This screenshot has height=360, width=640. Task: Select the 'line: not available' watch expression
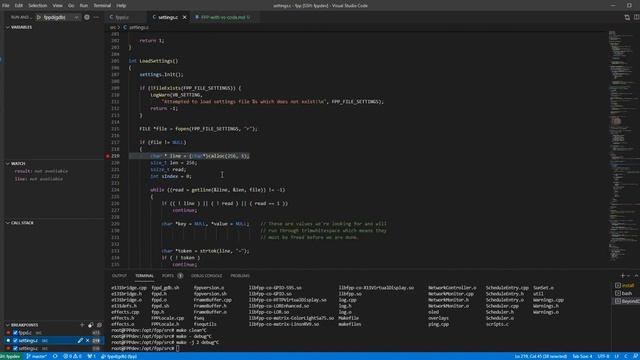point(39,179)
